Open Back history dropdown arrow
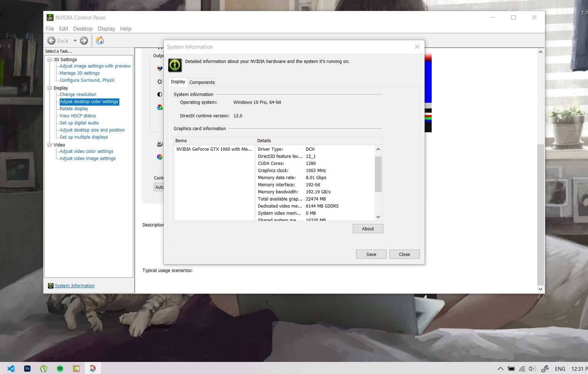 pos(75,41)
